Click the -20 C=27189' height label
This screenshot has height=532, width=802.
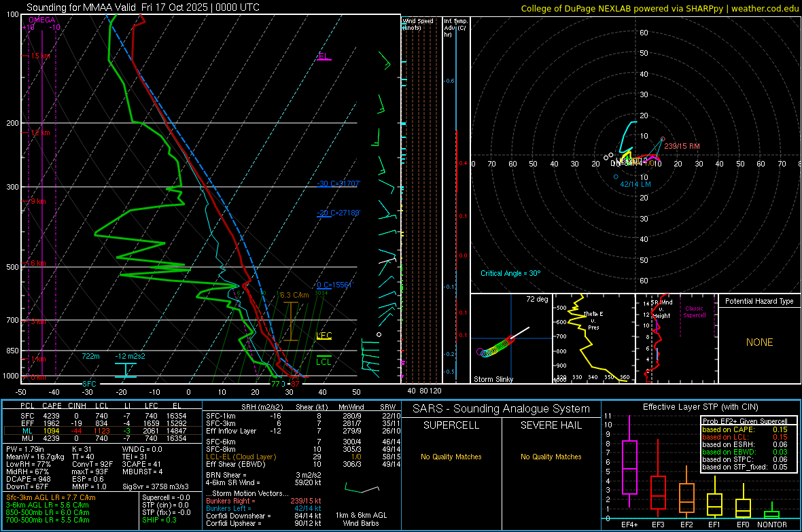coord(338,212)
